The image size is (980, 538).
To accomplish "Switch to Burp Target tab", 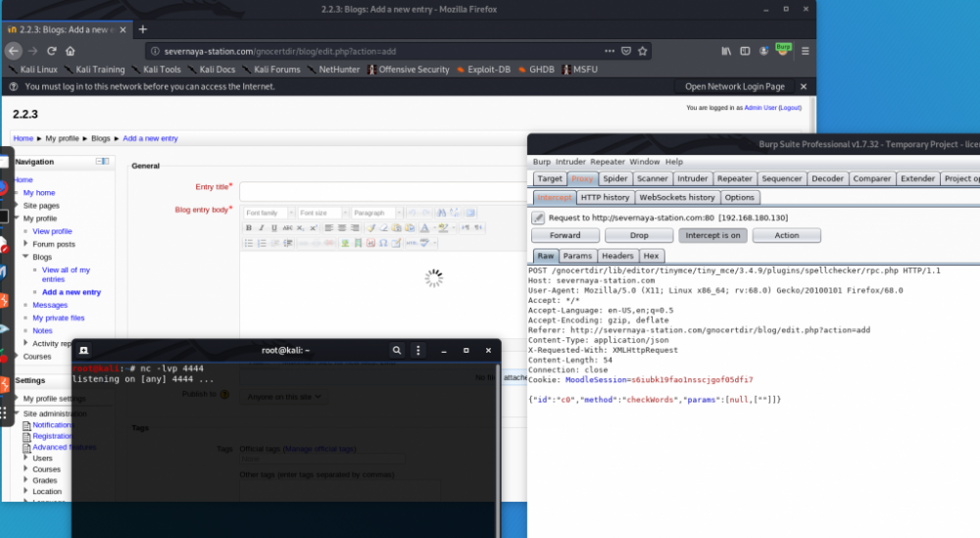I will tap(550, 178).
